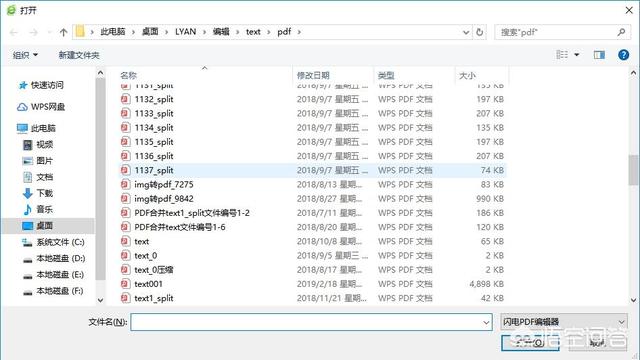Open 闪电PDF编辑器 file type dropdown
The image size is (640, 360).
point(564,322)
